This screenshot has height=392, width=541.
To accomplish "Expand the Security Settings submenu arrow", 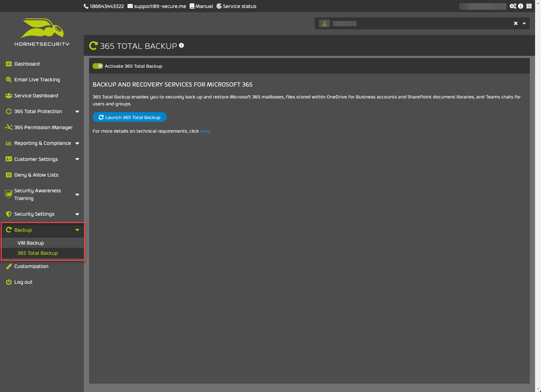I will tap(77, 214).
